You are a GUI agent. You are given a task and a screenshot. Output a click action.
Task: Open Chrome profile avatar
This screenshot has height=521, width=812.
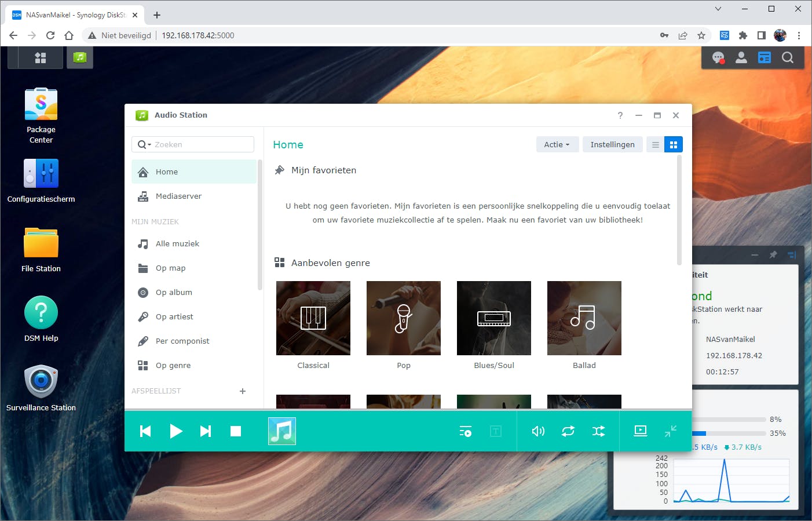[780, 35]
